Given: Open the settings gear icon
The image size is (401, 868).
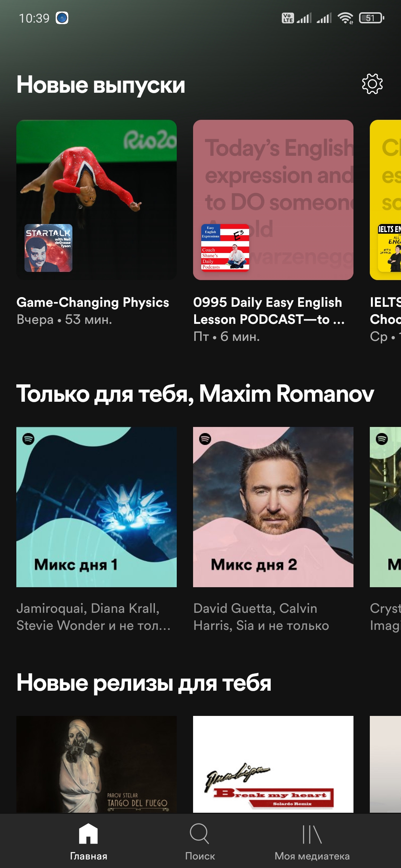Looking at the screenshot, I should (372, 84).
